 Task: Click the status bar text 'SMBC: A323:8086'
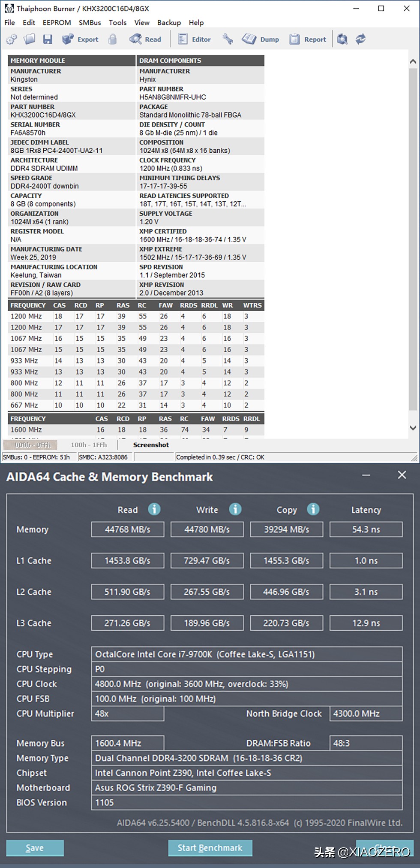point(103,457)
